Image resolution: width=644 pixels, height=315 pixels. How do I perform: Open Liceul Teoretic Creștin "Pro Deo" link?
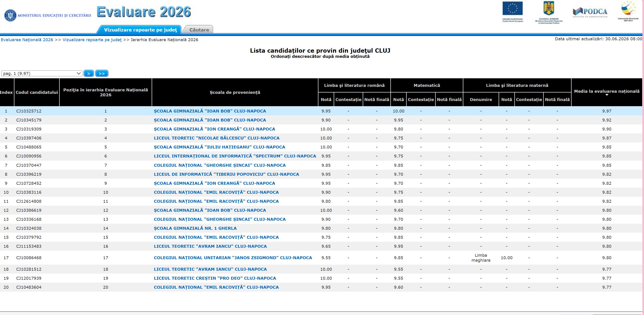(215, 278)
